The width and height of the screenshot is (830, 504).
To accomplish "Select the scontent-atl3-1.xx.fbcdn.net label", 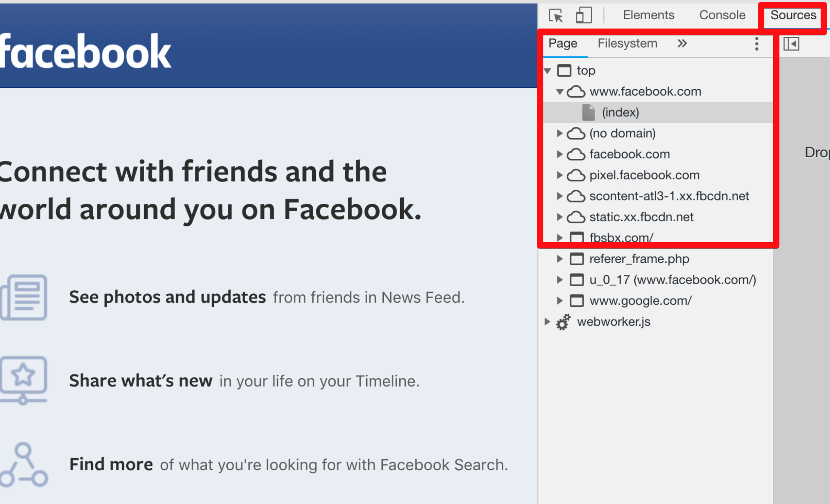I will pyautogui.click(x=669, y=196).
